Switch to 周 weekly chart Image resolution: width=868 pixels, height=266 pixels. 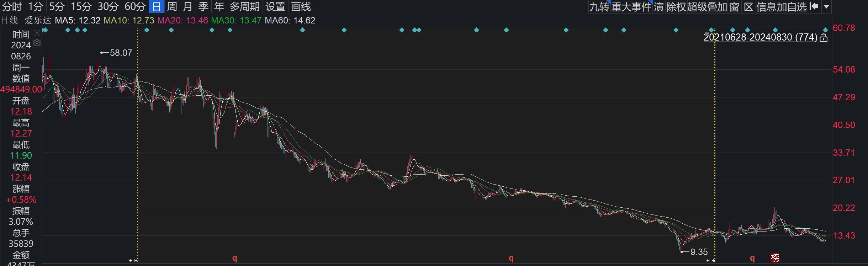click(x=172, y=6)
